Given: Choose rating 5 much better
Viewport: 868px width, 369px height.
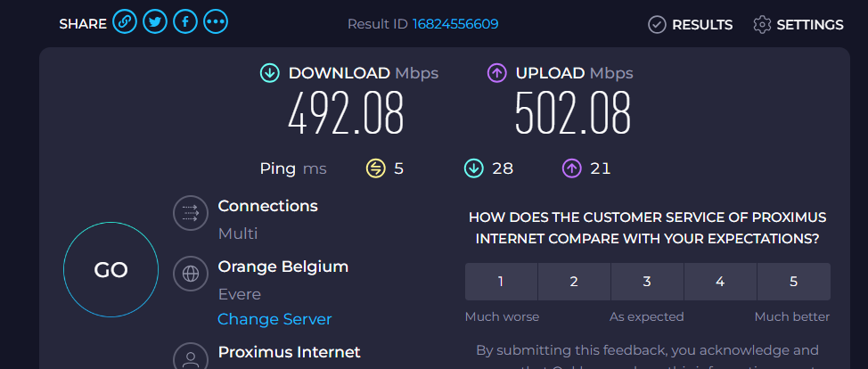Looking at the screenshot, I should [793, 282].
